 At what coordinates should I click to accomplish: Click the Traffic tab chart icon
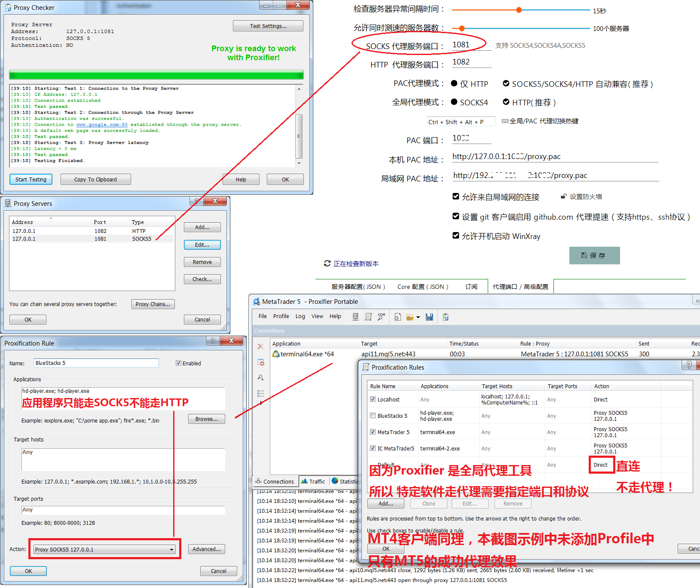pyautogui.click(x=304, y=481)
